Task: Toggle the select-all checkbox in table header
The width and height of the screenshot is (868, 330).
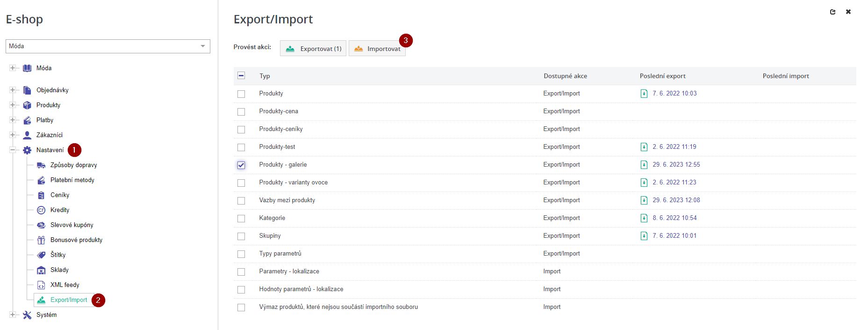Action: tap(241, 76)
